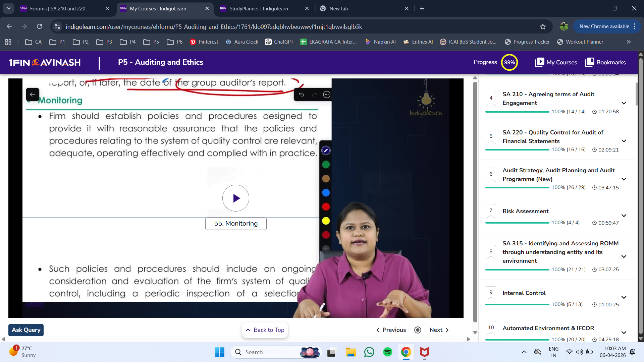Bookmark this page with star icon
Viewport: 644px width, 362px height.
point(543,26)
